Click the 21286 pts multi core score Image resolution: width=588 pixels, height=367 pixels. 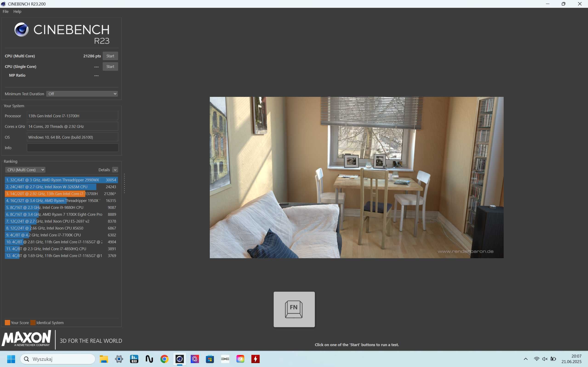(x=92, y=56)
